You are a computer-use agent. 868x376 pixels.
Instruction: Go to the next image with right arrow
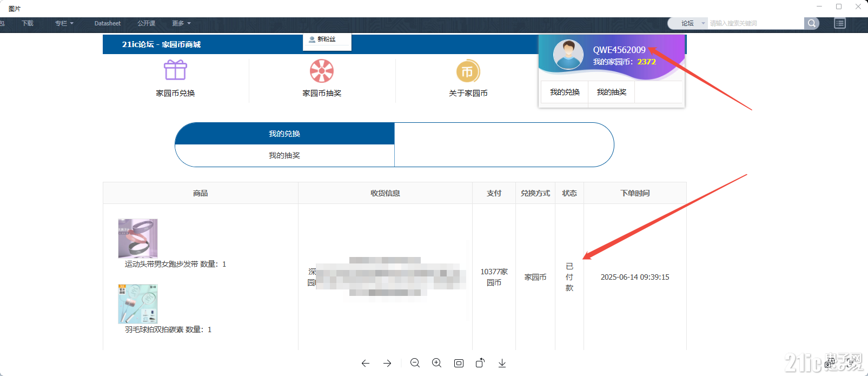[387, 363]
